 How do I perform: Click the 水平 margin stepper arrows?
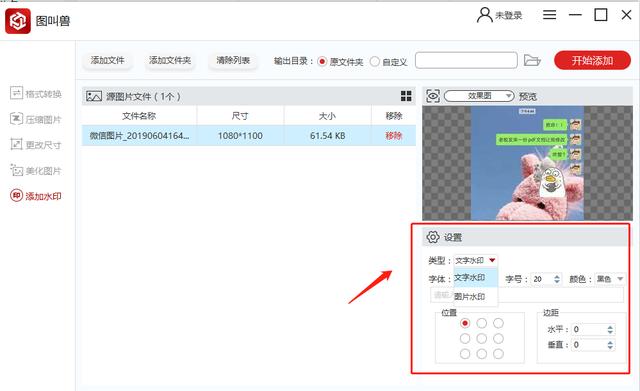coord(610,329)
